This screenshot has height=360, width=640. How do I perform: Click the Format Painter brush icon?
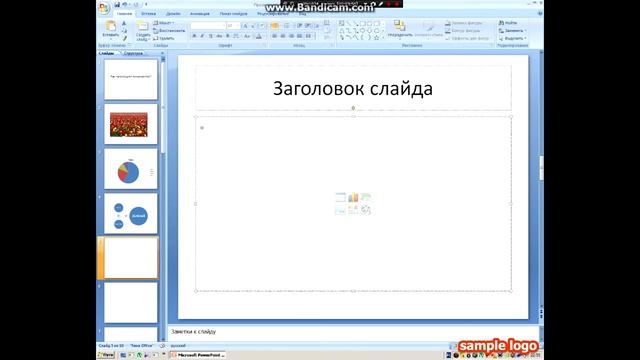(124, 38)
